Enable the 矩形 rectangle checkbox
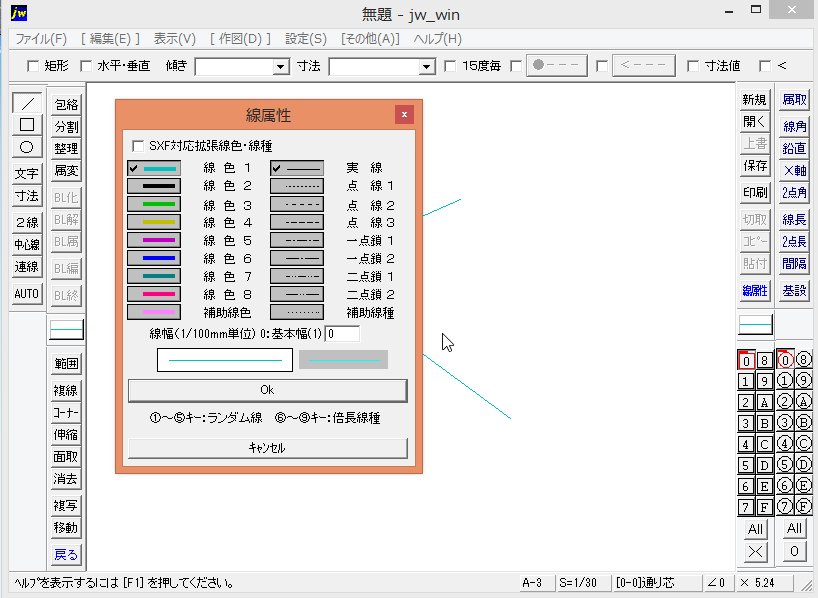This screenshot has height=598, width=818. (x=33, y=66)
